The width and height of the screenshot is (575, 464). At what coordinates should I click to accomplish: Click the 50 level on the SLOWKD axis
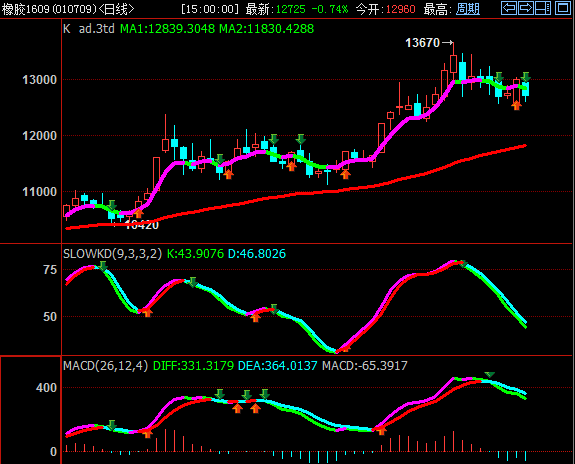(50, 317)
